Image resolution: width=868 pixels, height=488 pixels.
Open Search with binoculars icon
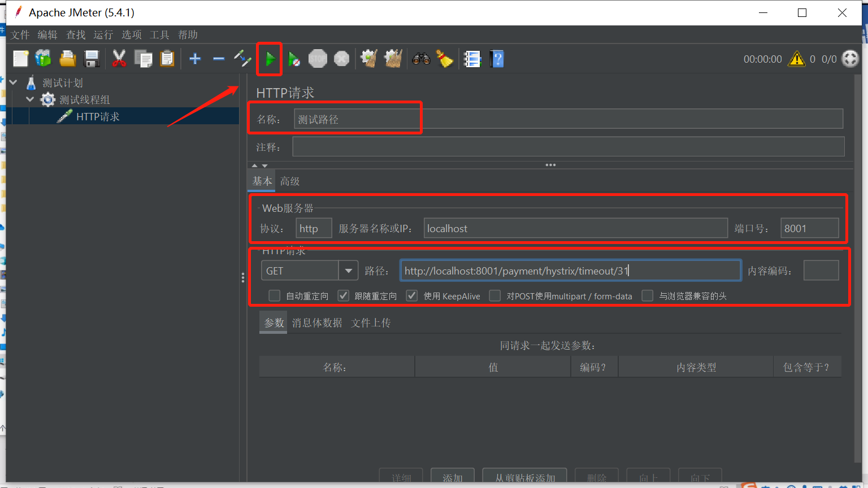pyautogui.click(x=421, y=59)
